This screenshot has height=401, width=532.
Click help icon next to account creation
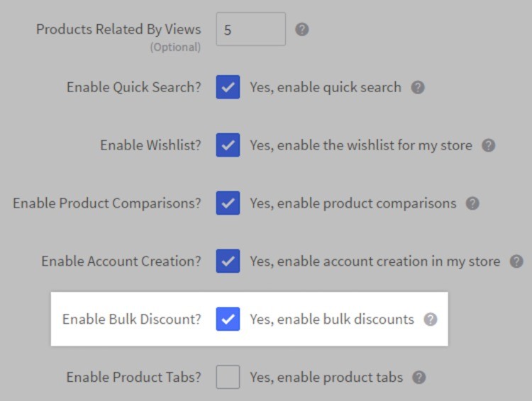516,261
